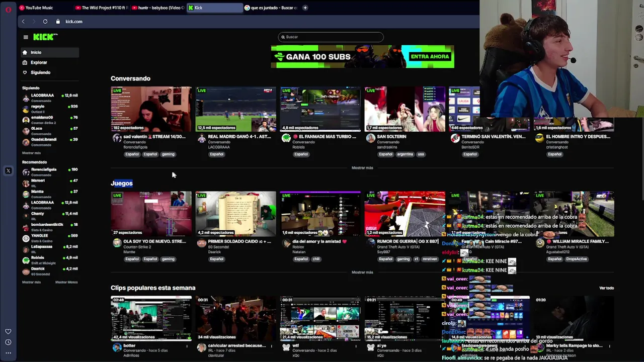Expand Mostrar más under Recomendado list
Screen dimensions: 644x362
pos(31,282)
